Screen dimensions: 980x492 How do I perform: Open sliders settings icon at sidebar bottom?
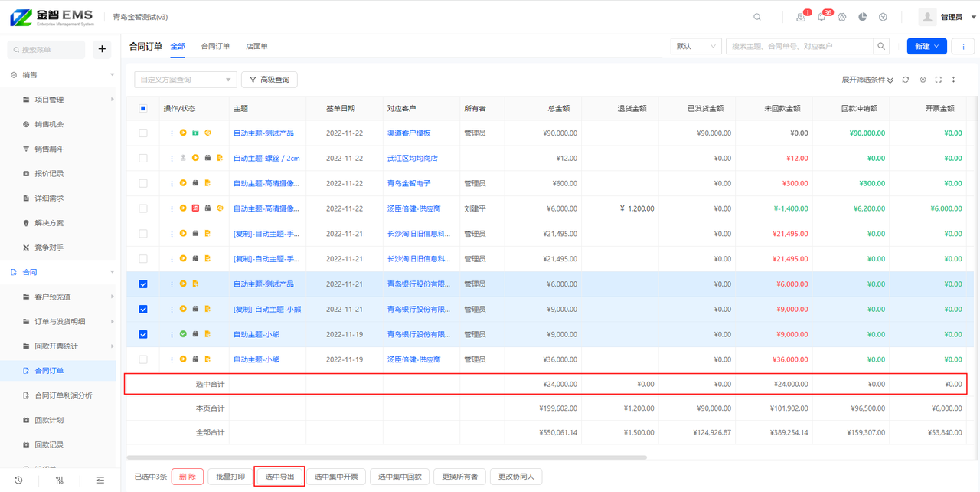[x=60, y=481]
